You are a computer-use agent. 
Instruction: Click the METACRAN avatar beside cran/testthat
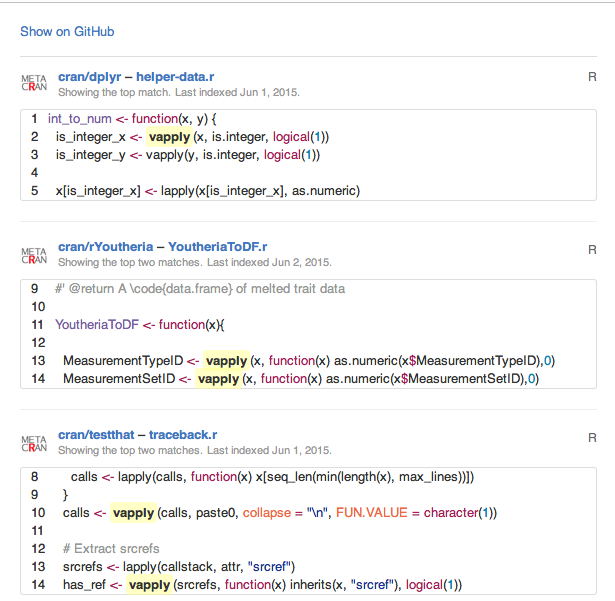click(34, 442)
